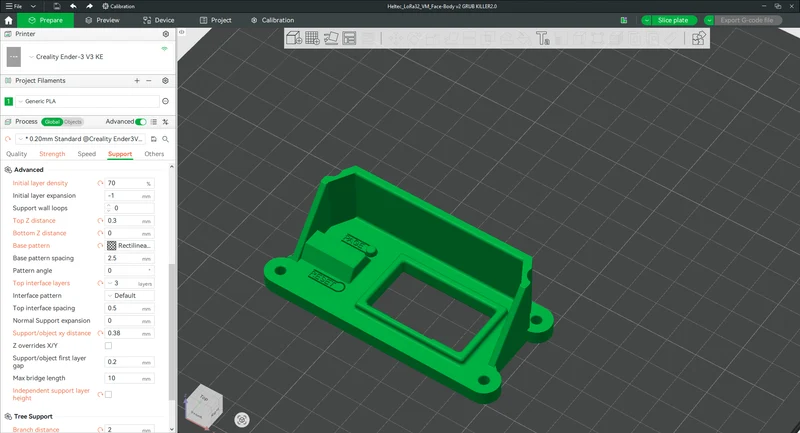Reset Top Z distance with its orange arrow
This screenshot has width=800, height=433.
tap(100, 221)
